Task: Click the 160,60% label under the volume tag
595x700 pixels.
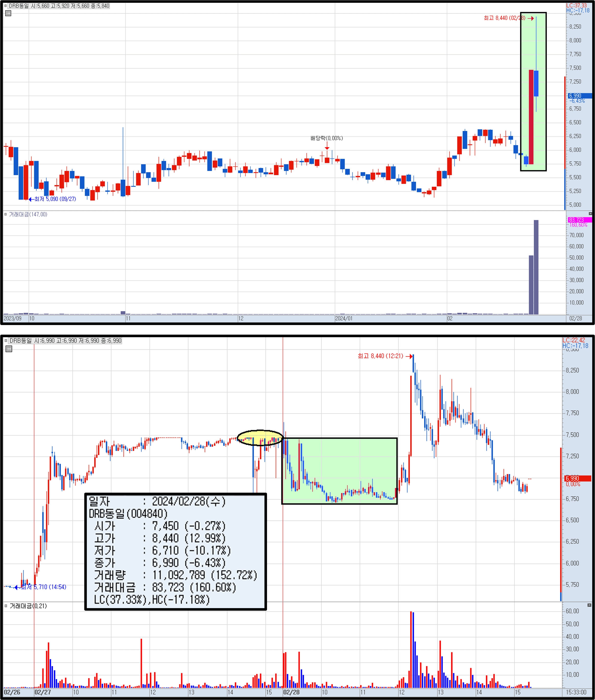Action: (578, 225)
